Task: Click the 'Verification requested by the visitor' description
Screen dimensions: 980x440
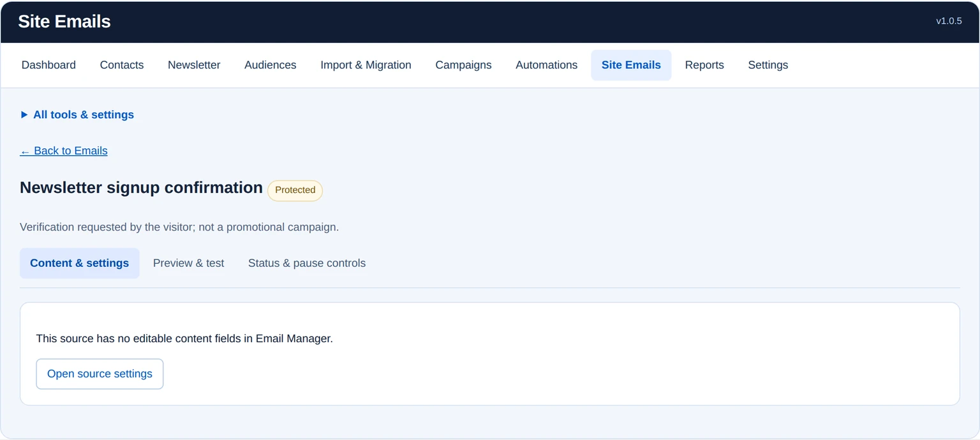Action: point(179,227)
